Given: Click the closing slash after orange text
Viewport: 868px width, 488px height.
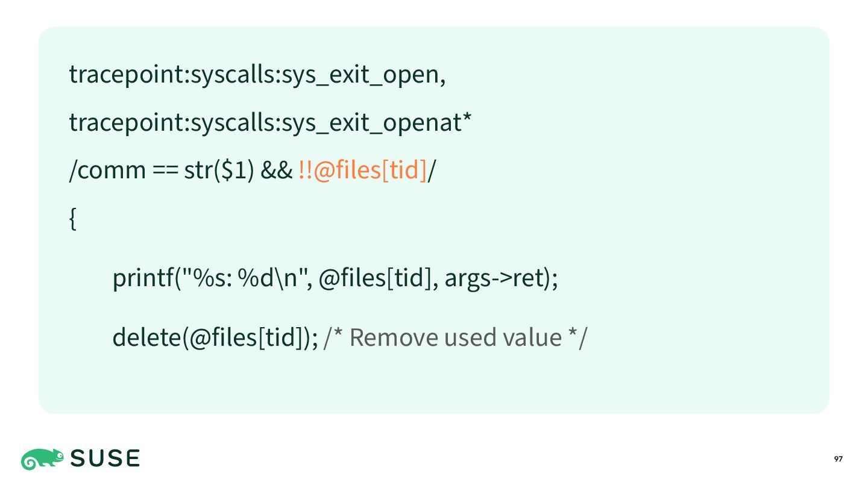Looking at the screenshot, I should (x=432, y=170).
